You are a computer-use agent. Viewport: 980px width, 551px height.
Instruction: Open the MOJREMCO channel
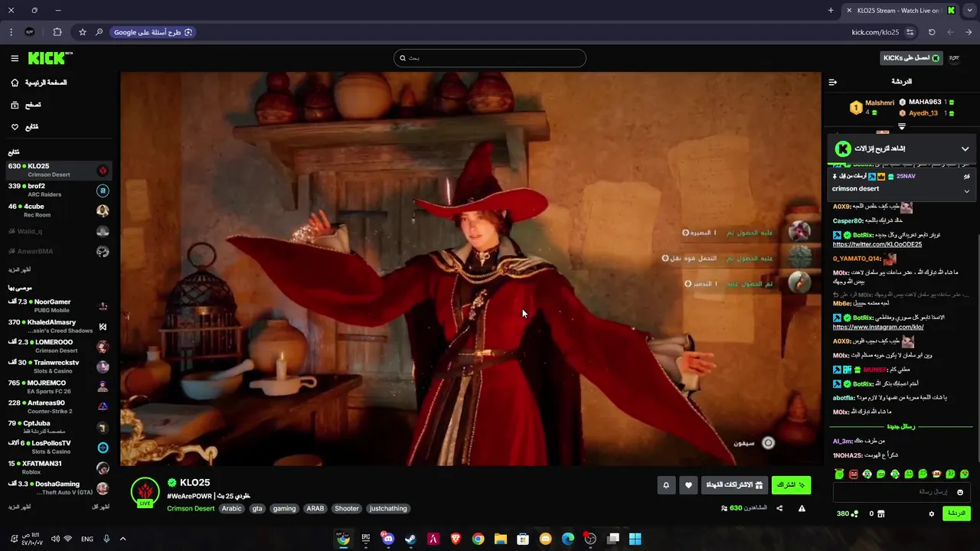[59, 386]
